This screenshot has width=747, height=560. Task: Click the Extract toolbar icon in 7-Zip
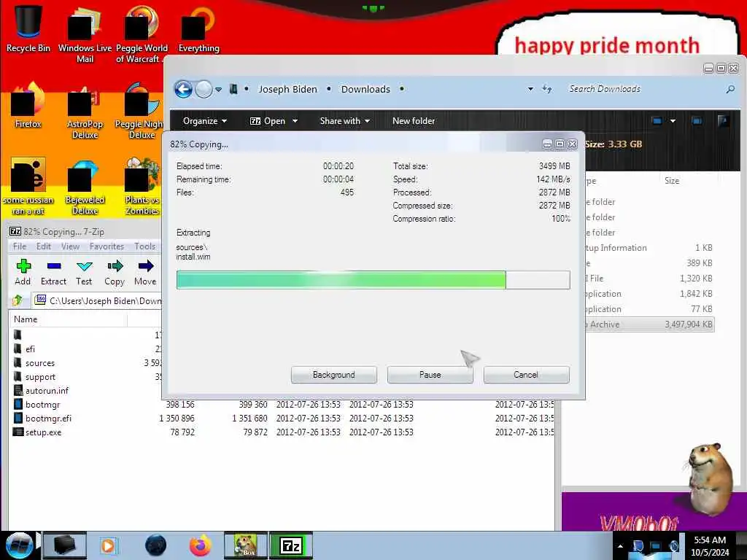pyautogui.click(x=53, y=272)
